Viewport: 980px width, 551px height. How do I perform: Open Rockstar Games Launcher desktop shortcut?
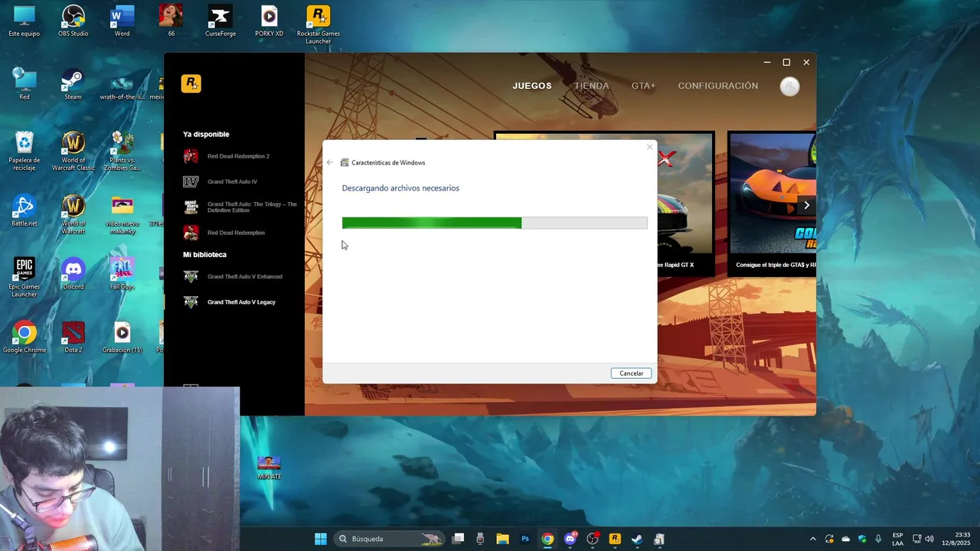point(318,24)
